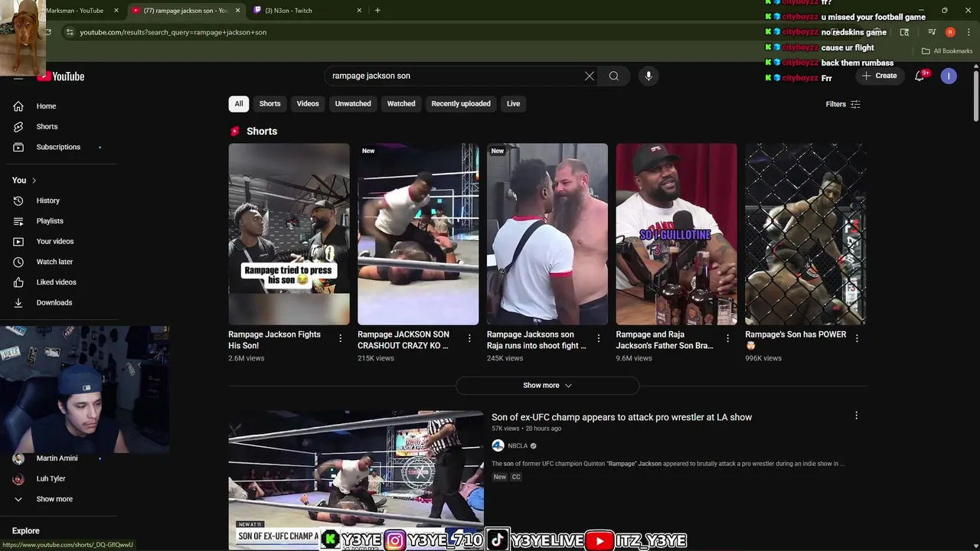Open 'Rampage Jackson Fights His Son' short thumbnail
Screen dimensions: 980x551
click(x=289, y=234)
